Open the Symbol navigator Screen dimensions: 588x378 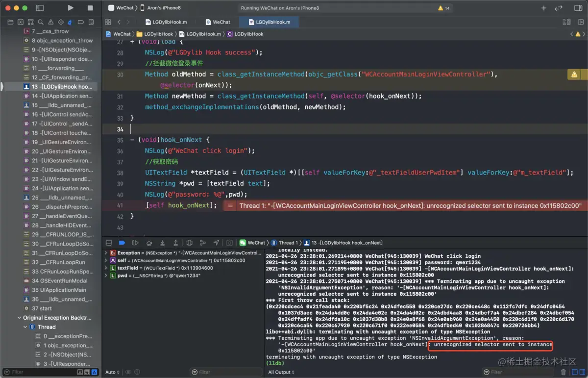pyautogui.click(x=30, y=22)
